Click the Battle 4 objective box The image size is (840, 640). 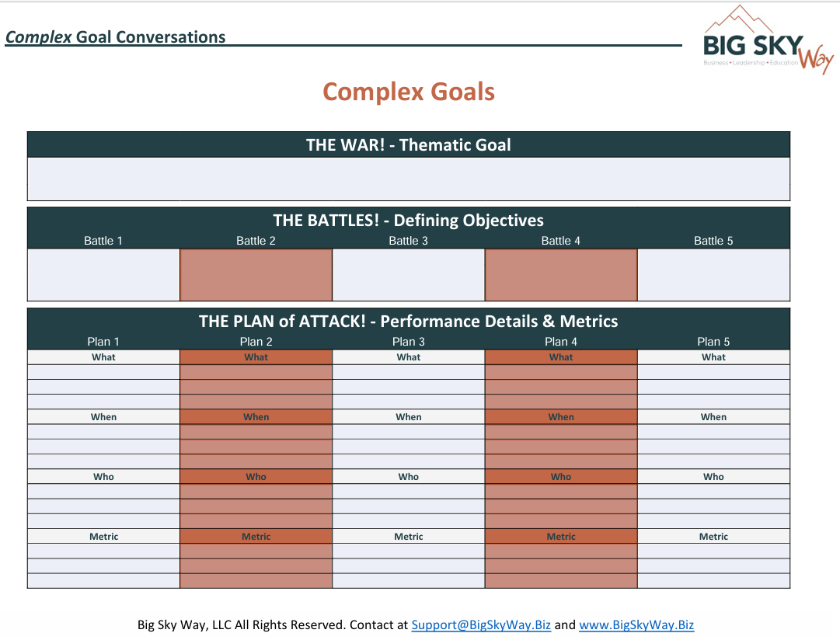point(561,275)
